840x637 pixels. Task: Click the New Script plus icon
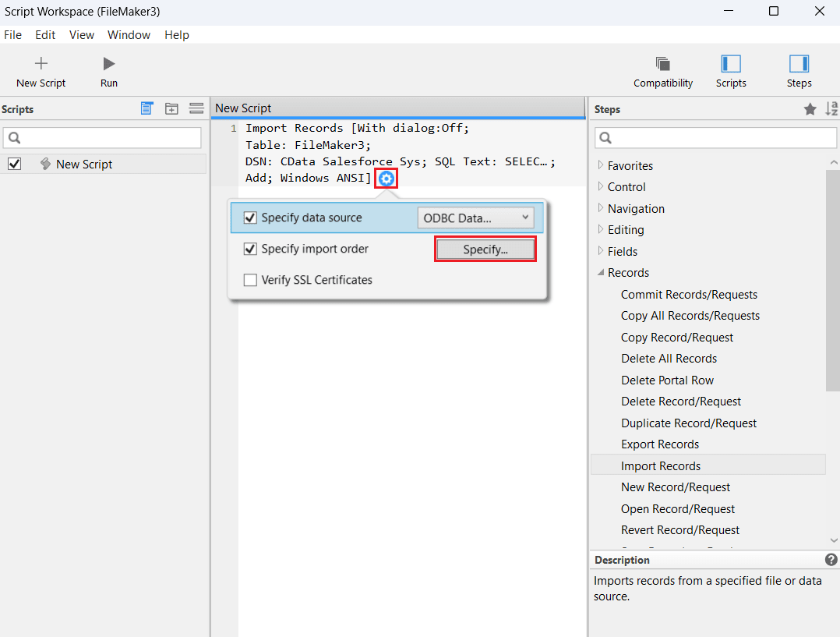[41, 64]
